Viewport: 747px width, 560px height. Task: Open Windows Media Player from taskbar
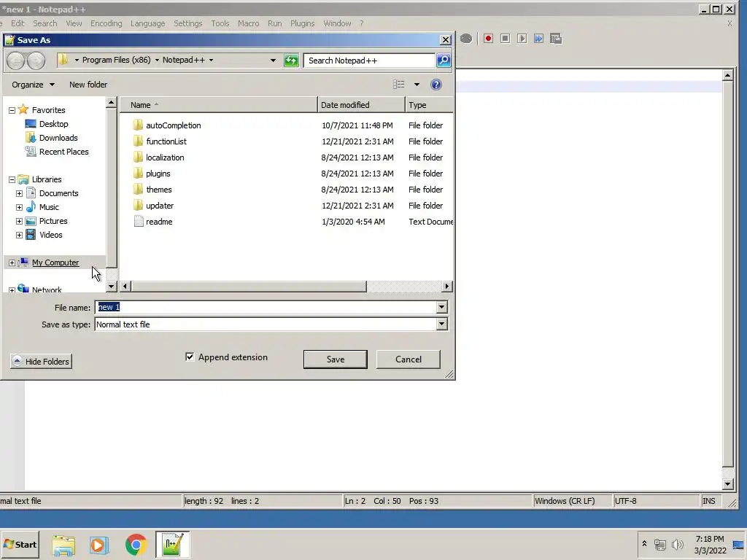(99, 545)
